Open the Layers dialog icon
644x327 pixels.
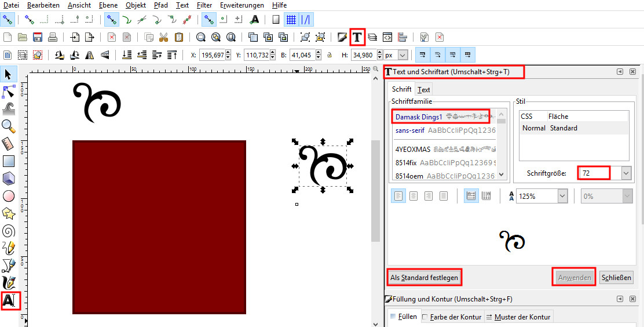pos(372,37)
